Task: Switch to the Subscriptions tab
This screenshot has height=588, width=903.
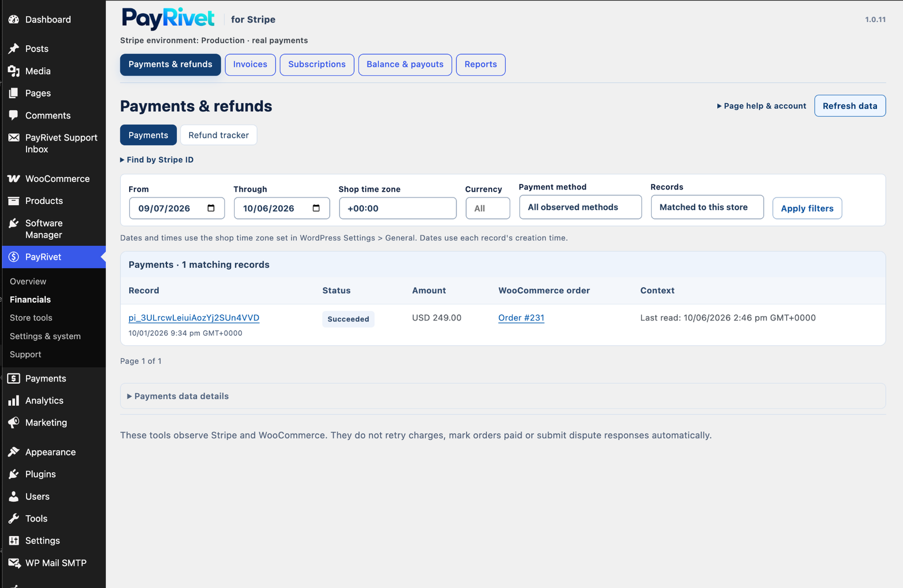Action: 317,64
